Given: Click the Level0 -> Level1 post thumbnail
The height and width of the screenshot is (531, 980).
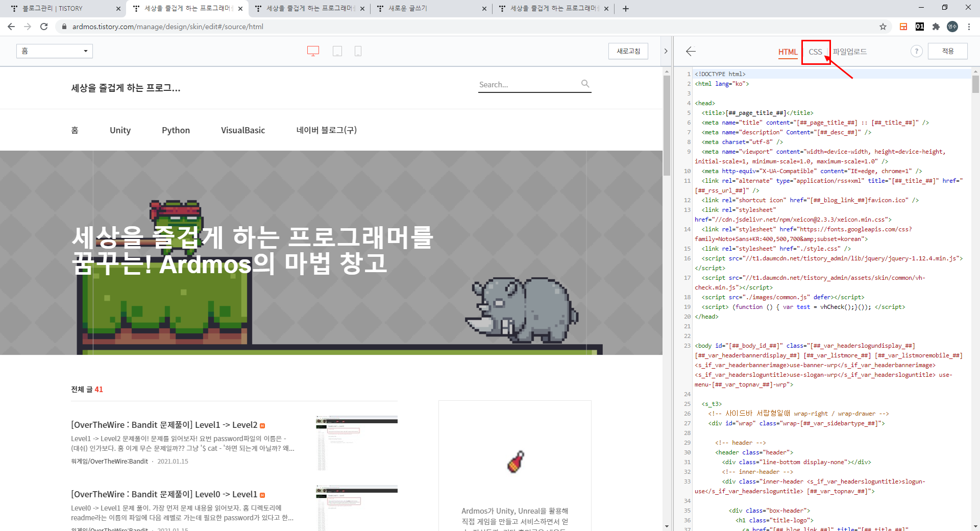Looking at the screenshot, I should point(357,508).
